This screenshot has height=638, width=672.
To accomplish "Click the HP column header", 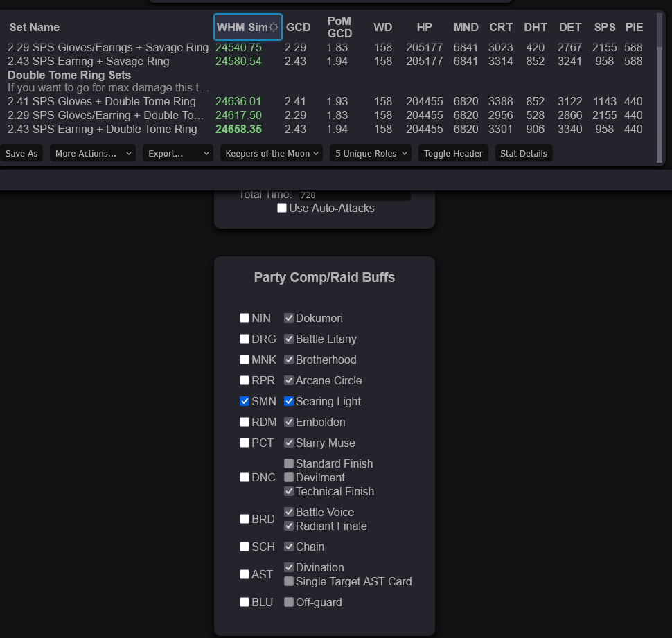I will 424,27.
